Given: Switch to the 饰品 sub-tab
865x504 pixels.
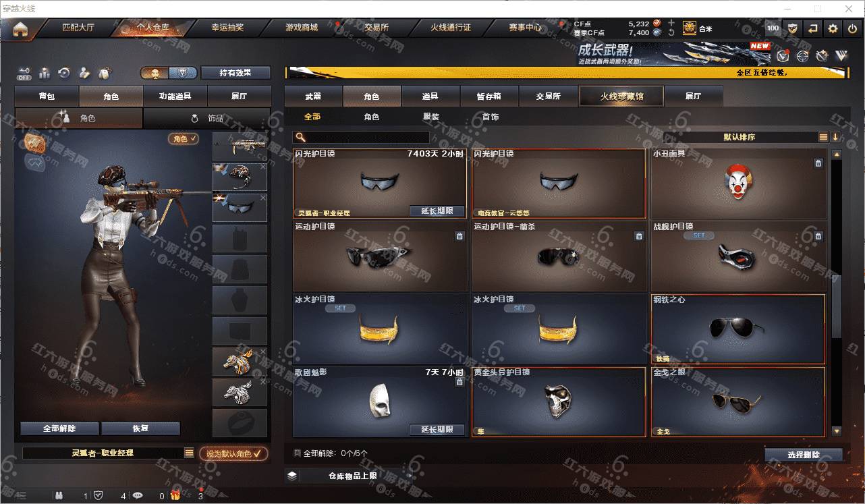Looking at the screenshot, I should click(207, 118).
